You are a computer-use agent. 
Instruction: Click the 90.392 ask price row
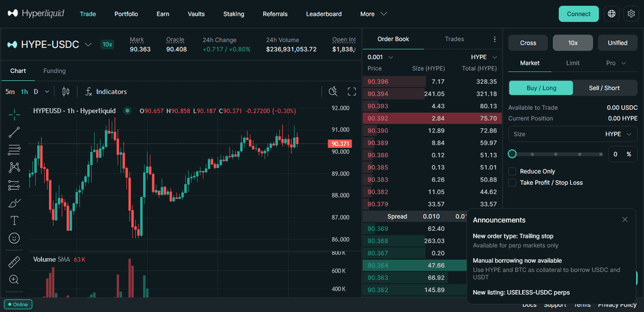432,119
